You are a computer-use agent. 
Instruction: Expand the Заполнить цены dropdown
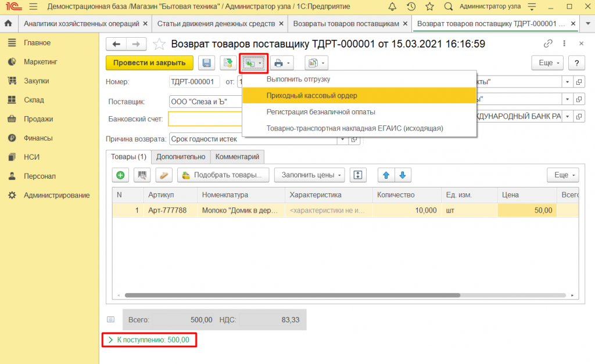(x=312, y=175)
